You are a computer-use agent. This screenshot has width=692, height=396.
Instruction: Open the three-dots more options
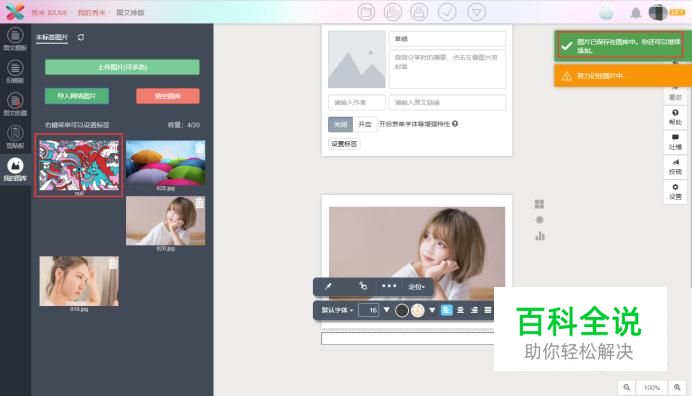(x=389, y=286)
